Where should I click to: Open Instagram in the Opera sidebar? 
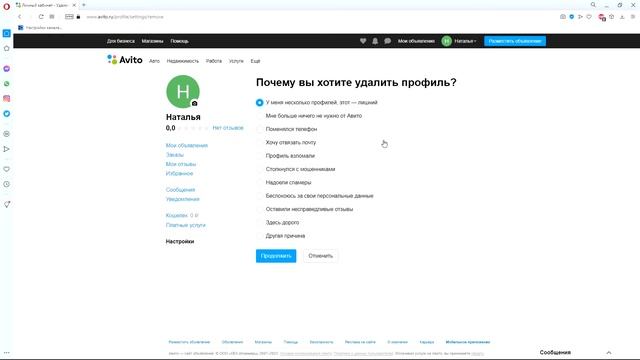point(7,98)
